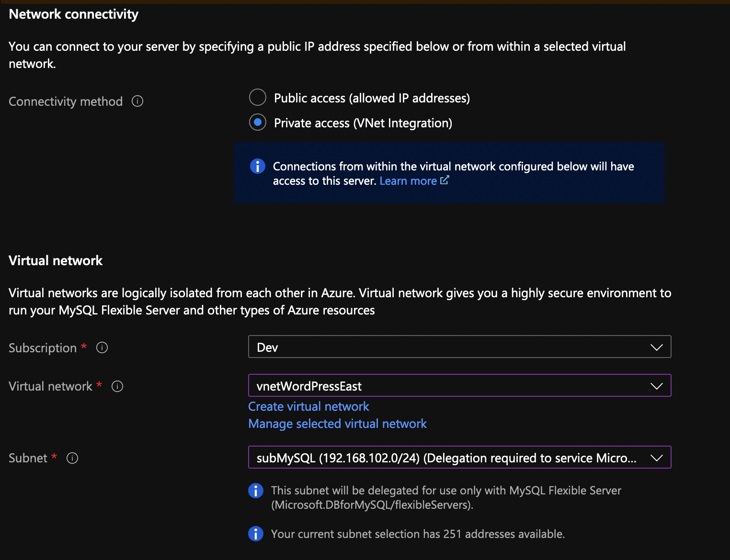This screenshot has height=560, width=730.
Task: Click info icon beside Subnet label
Action: (x=72, y=458)
